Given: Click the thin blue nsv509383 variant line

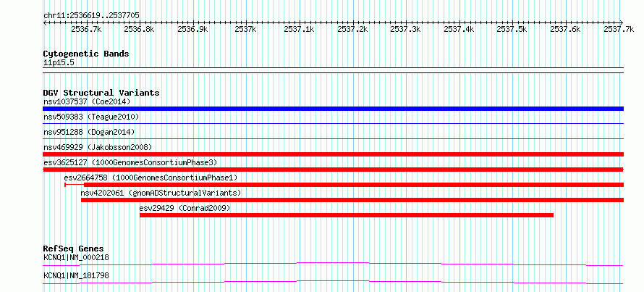Looking at the screenshot, I should click(x=333, y=123).
